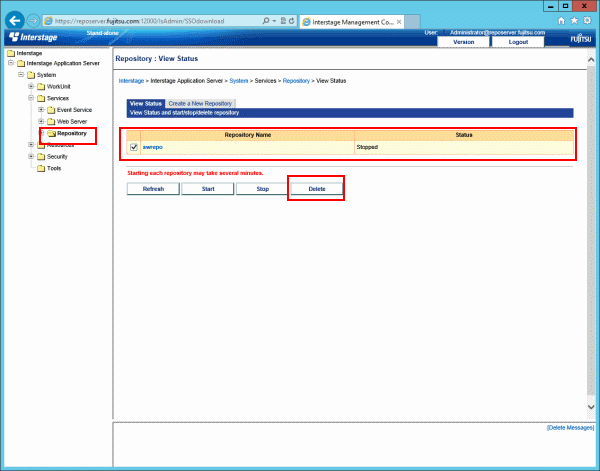This screenshot has width=600, height=471.
Task: Expand the WorkUnit tree node
Action: (31, 86)
